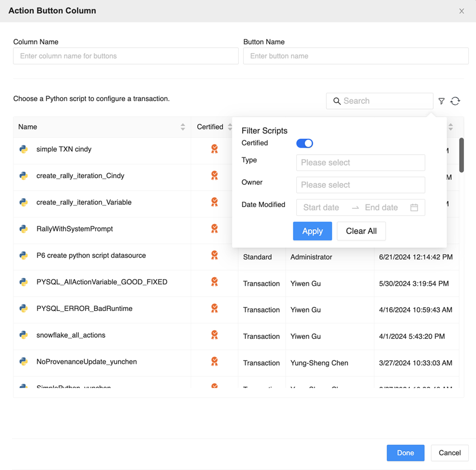The image size is (476, 470).
Task: Click certified badge for snowflake_all_actions row
Action: (x=214, y=335)
